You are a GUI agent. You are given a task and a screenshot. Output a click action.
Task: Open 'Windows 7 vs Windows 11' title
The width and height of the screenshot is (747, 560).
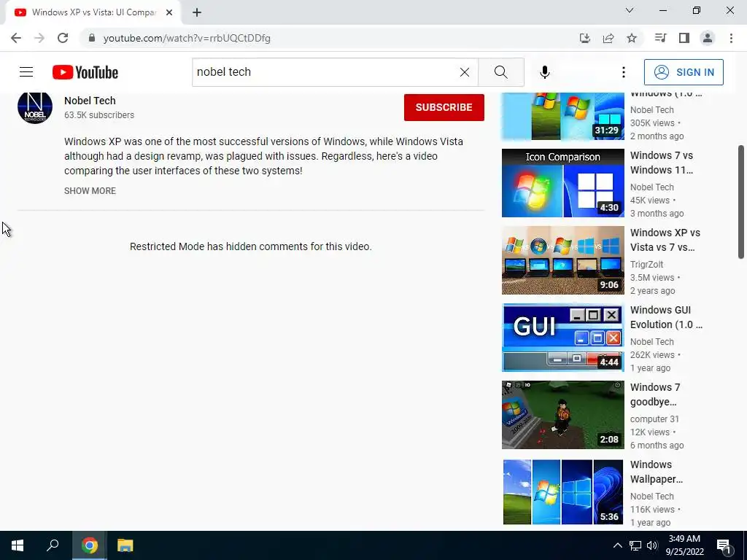click(662, 163)
